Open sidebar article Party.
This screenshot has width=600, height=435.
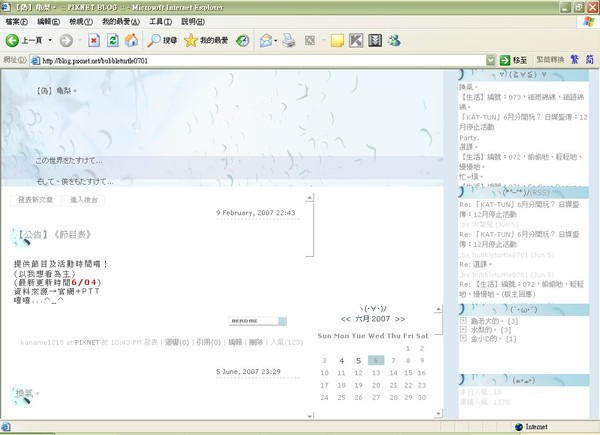469,137
